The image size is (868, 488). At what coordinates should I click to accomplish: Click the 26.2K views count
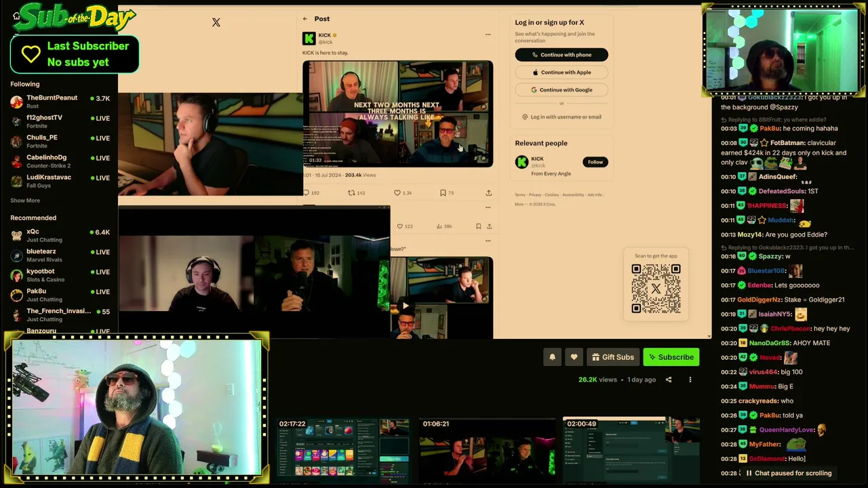597,380
